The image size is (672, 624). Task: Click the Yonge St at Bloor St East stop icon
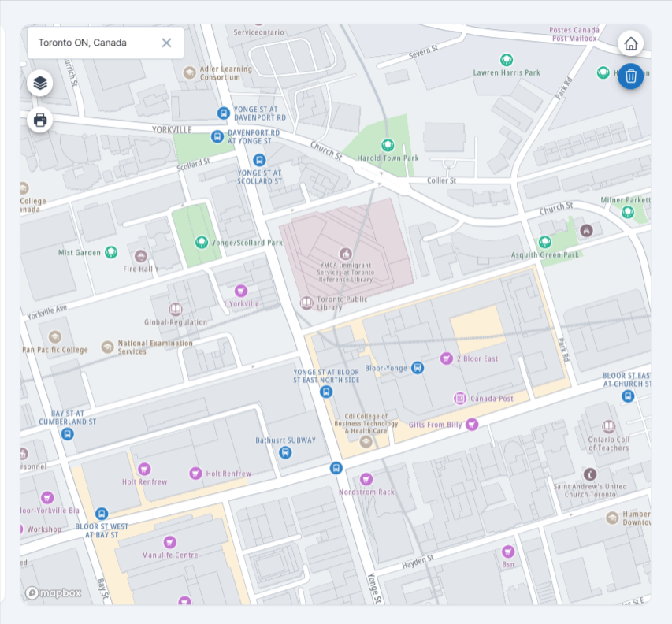(326, 392)
